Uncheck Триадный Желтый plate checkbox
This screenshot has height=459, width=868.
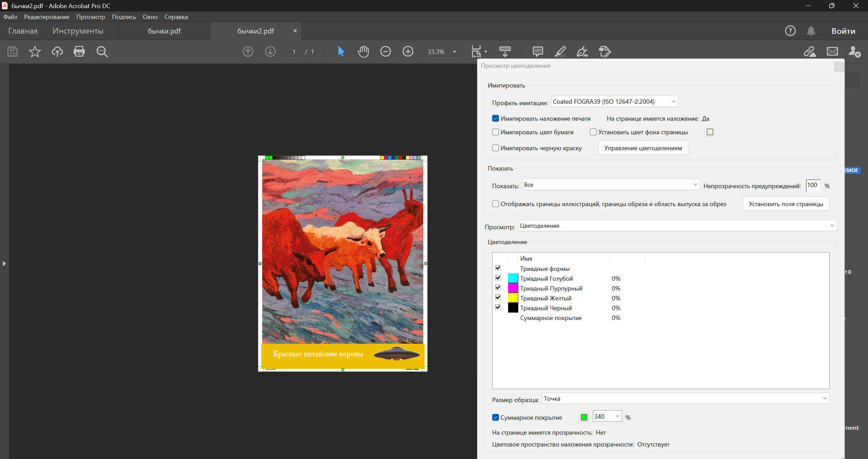click(x=498, y=298)
